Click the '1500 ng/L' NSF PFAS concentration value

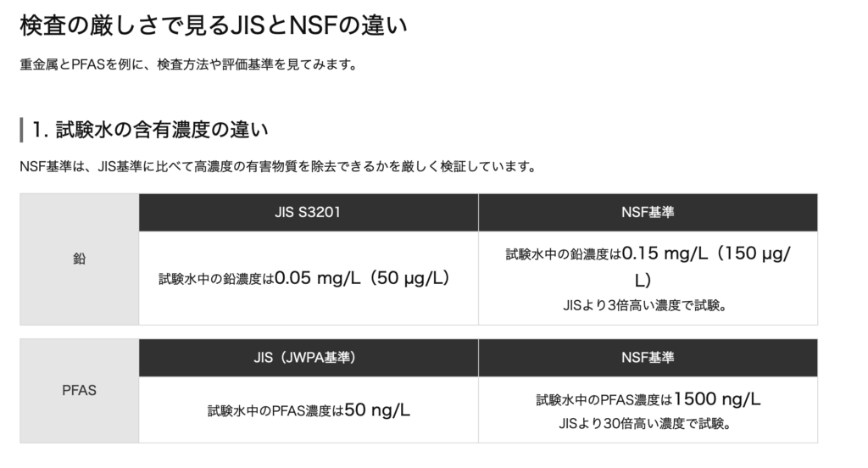(717, 398)
